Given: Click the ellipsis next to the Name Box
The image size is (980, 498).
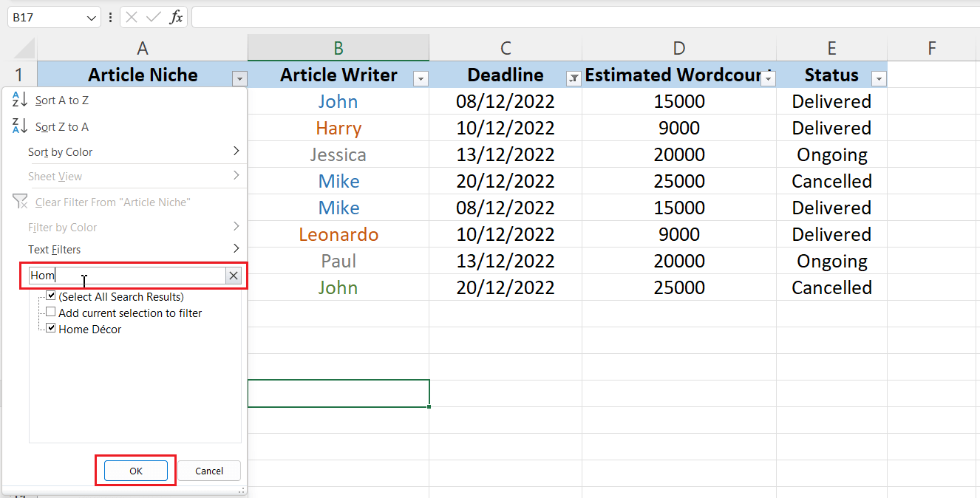Looking at the screenshot, I should 110,16.
